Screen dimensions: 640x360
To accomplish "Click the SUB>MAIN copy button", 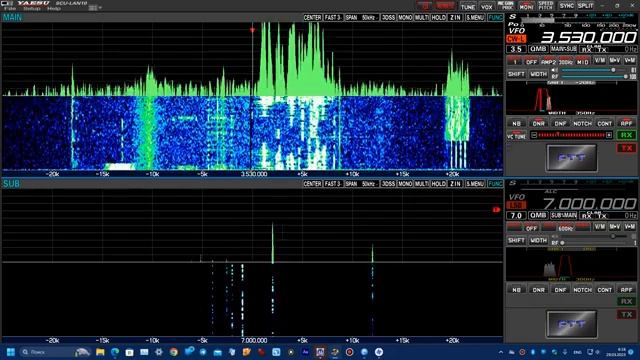I will tap(563, 215).
